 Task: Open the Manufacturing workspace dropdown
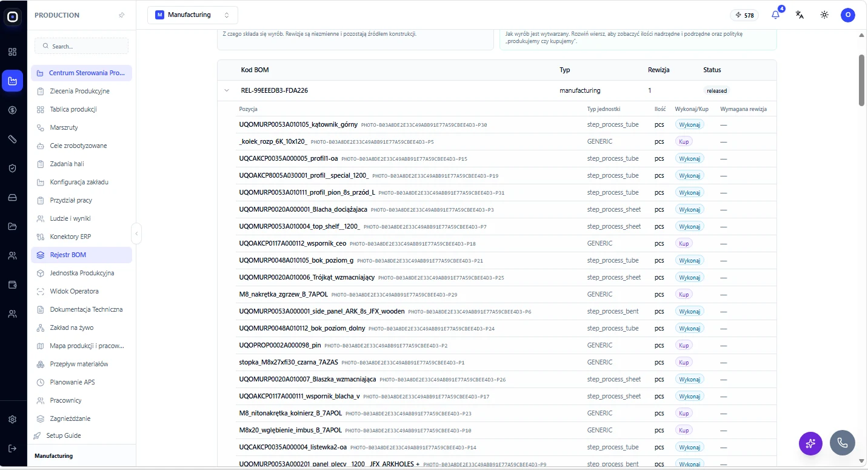(x=193, y=15)
